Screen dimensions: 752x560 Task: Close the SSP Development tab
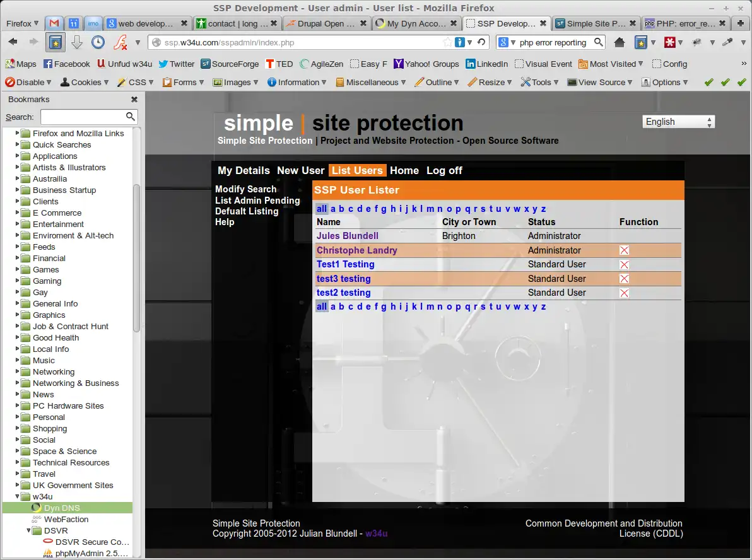[543, 23]
